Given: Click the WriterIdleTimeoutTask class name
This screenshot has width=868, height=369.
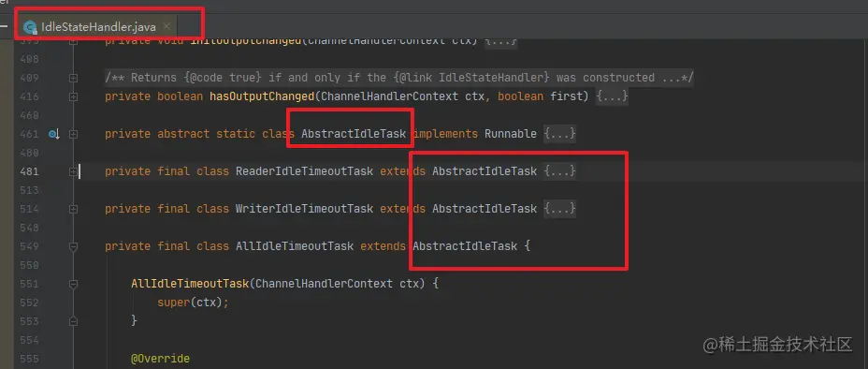Looking at the screenshot, I should [x=305, y=208].
